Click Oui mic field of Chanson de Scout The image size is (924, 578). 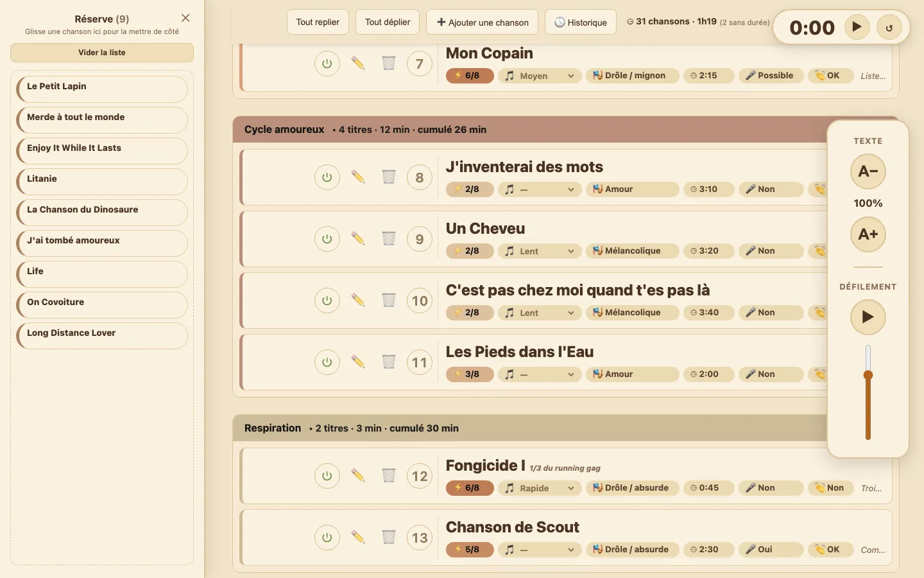[x=771, y=550]
